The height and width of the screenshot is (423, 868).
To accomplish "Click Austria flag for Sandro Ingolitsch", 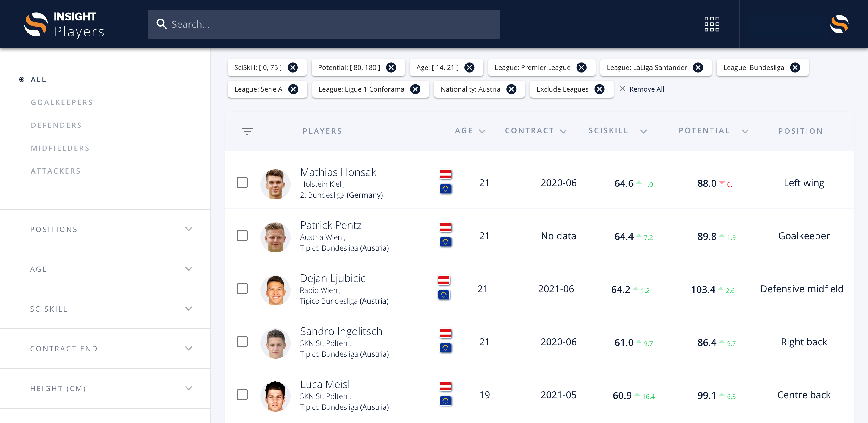I will 445,334.
